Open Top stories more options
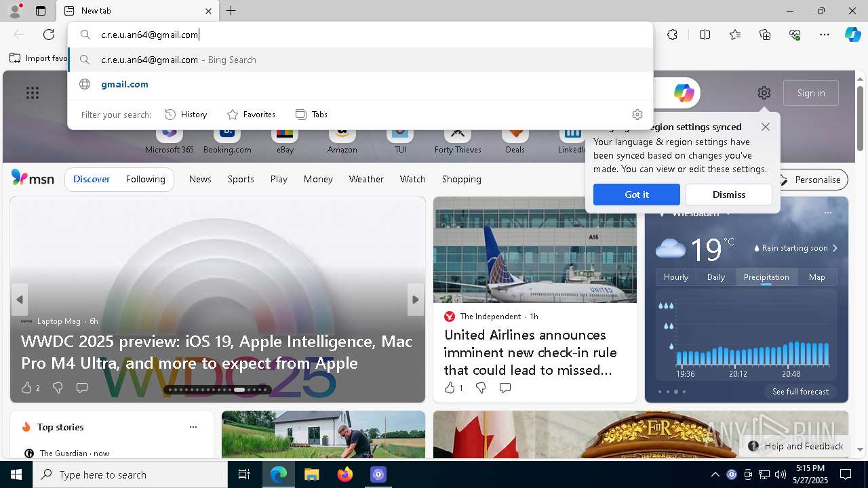 click(x=193, y=427)
